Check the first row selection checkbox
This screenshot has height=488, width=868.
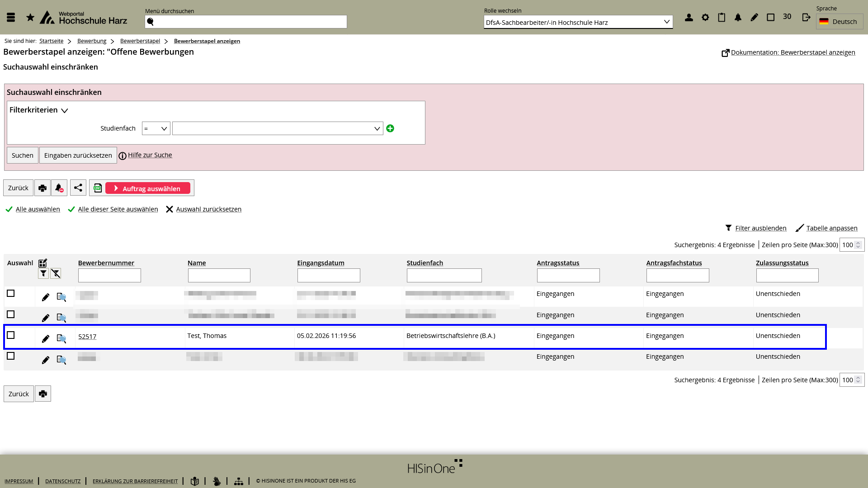[x=11, y=294]
